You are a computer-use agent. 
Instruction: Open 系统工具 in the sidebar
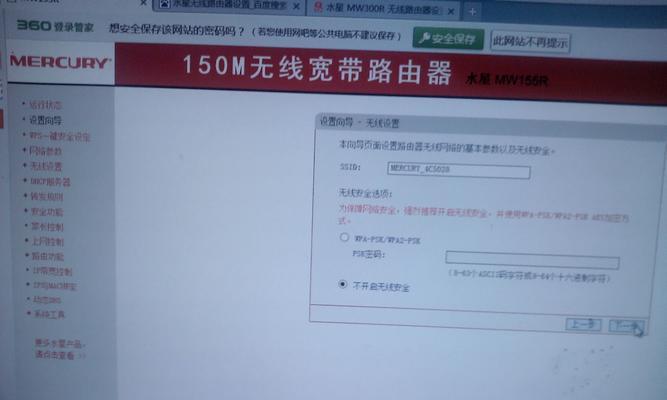coord(49,315)
